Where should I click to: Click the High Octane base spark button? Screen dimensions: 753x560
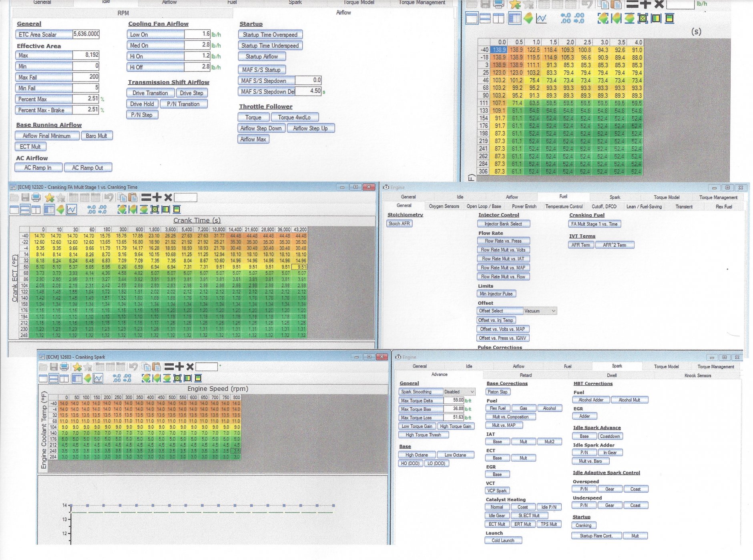(x=416, y=455)
